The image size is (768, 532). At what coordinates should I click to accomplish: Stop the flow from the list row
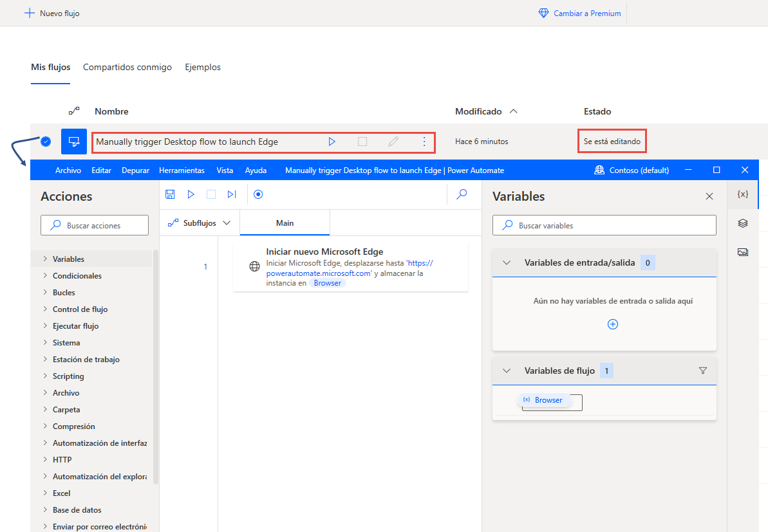tap(362, 142)
